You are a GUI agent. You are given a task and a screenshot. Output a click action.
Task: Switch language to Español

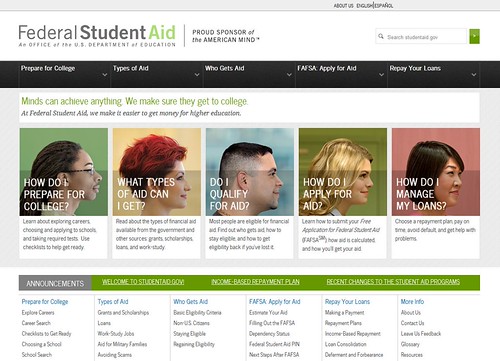click(384, 6)
